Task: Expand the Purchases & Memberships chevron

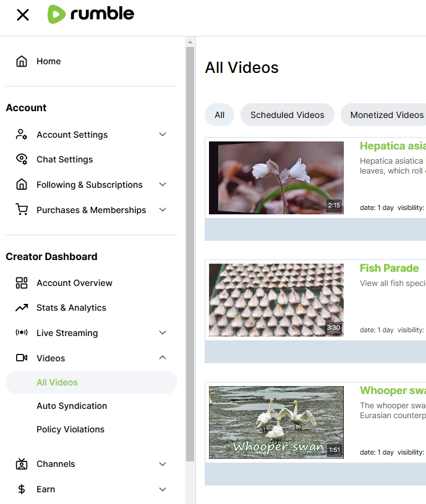Action: click(x=163, y=209)
